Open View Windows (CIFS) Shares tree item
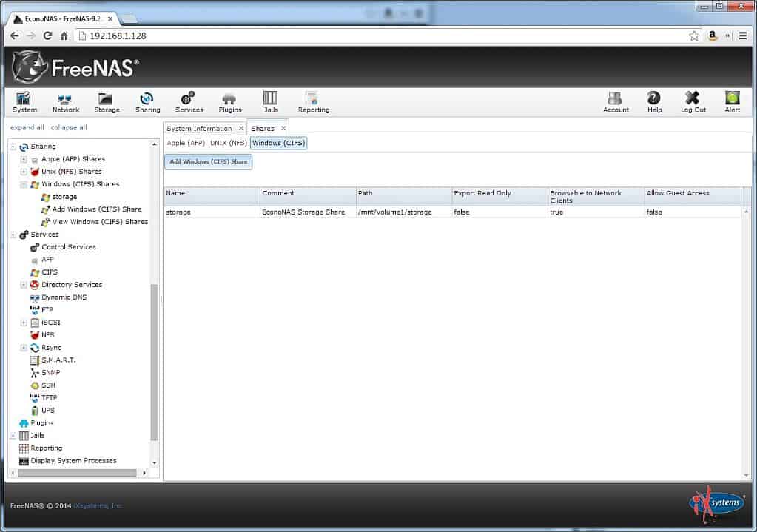 (x=94, y=221)
